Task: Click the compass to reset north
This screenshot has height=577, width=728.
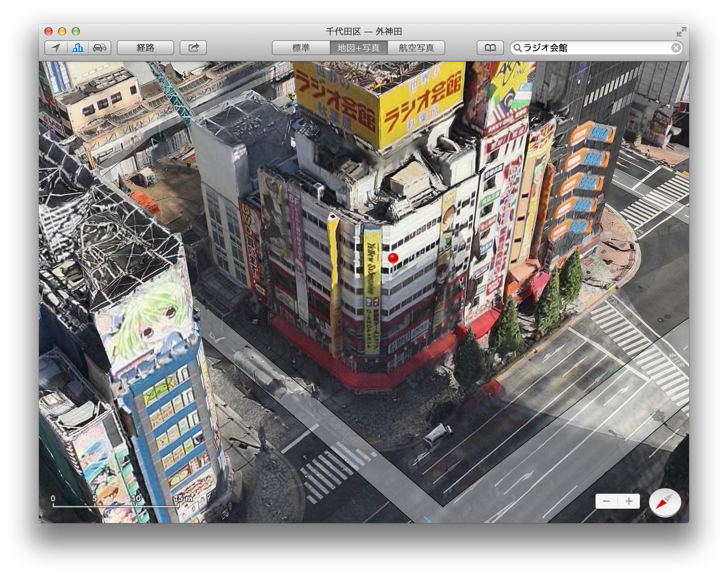Action: tap(664, 502)
